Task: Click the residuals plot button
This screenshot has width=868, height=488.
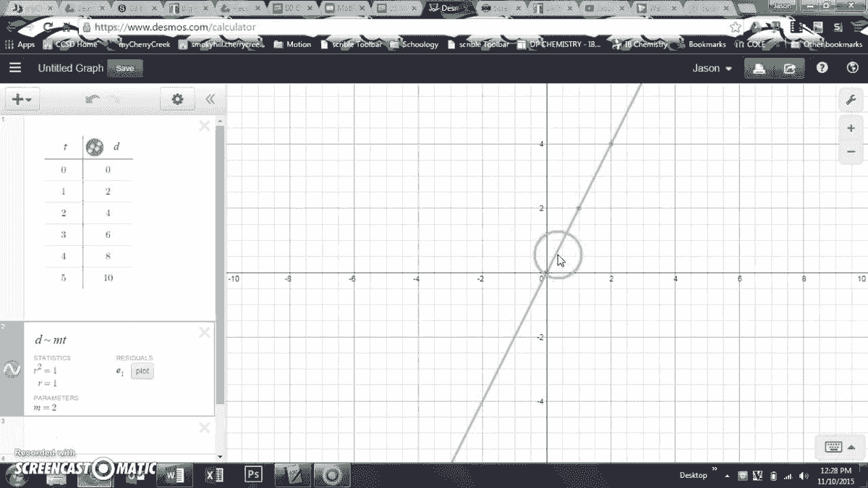Action: pos(142,372)
